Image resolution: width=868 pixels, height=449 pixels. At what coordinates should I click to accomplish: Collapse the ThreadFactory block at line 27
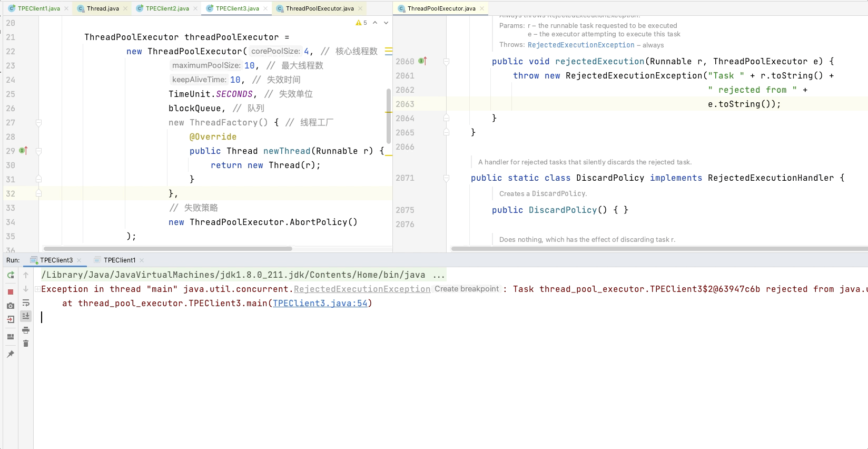pos(38,122)
